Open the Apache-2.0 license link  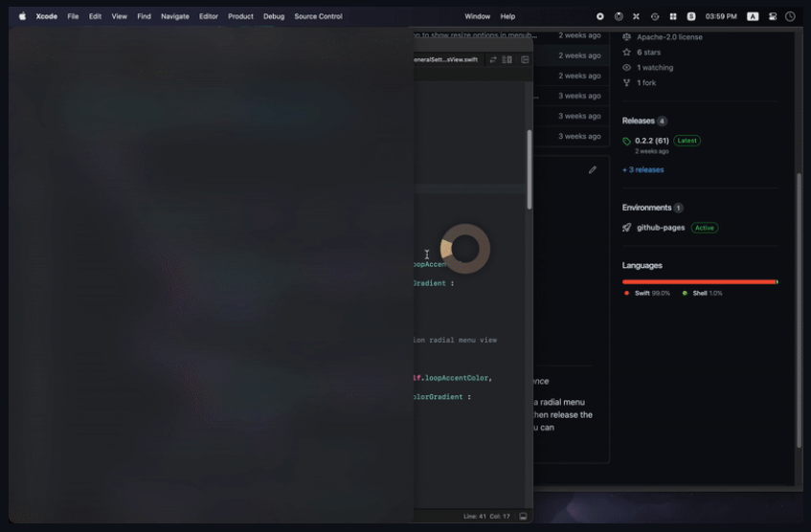point(669,37)
